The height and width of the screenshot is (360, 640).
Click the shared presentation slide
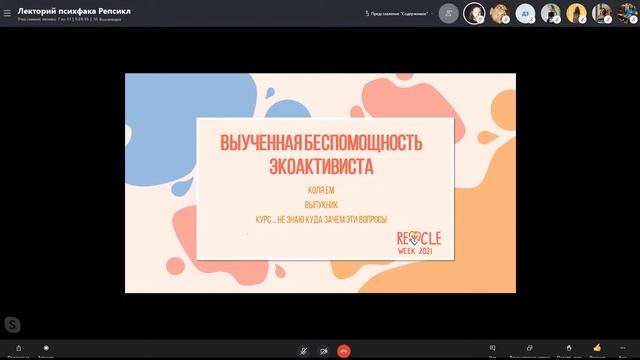[320, 183]
